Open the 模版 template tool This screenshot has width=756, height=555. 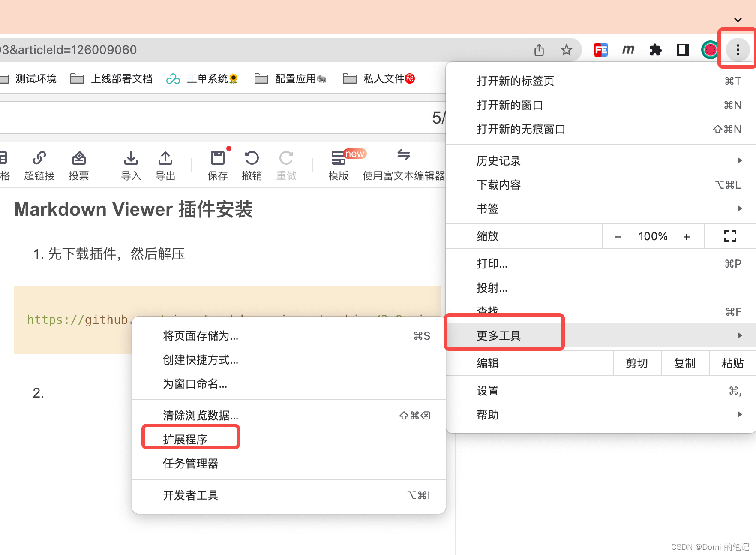click(x=339, y=166)
